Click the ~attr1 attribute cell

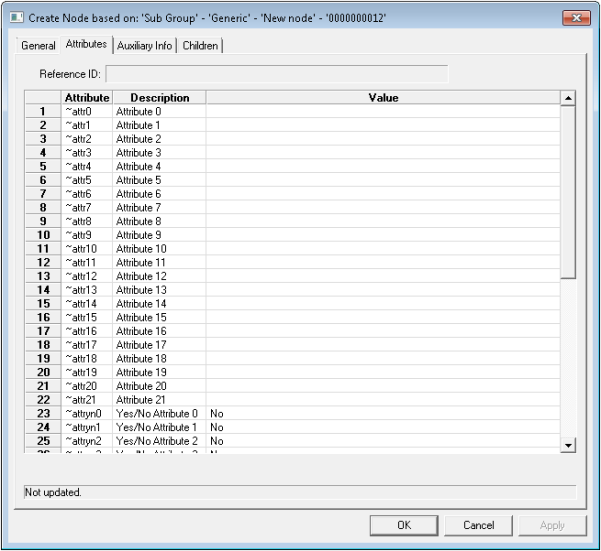point(87,125)
